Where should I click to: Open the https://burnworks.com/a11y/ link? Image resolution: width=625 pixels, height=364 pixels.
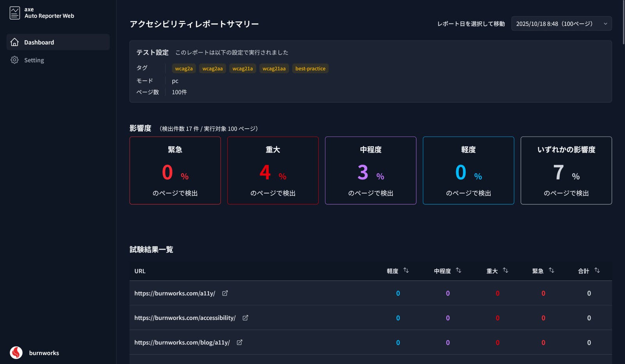click(175, 293)
